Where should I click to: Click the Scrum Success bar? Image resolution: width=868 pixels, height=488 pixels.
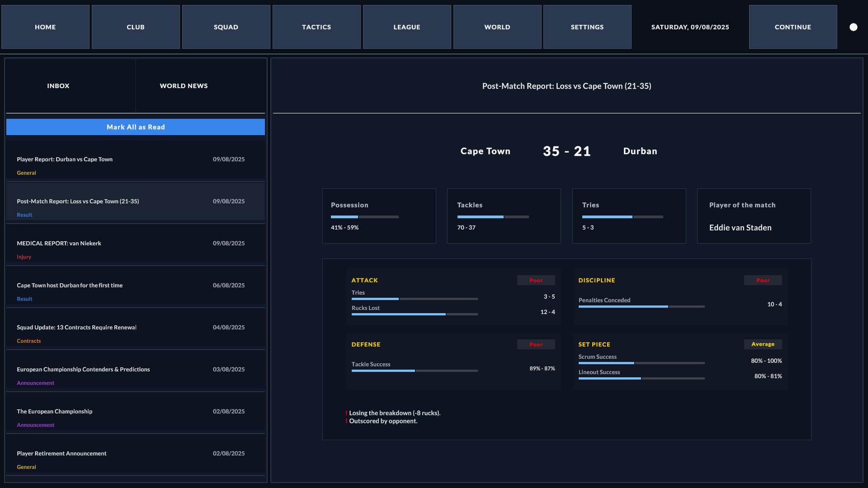(642, 363)
